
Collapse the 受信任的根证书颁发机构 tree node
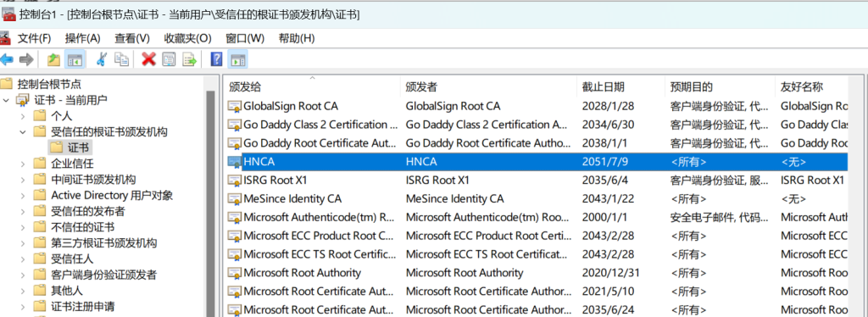tap(23, 132)
